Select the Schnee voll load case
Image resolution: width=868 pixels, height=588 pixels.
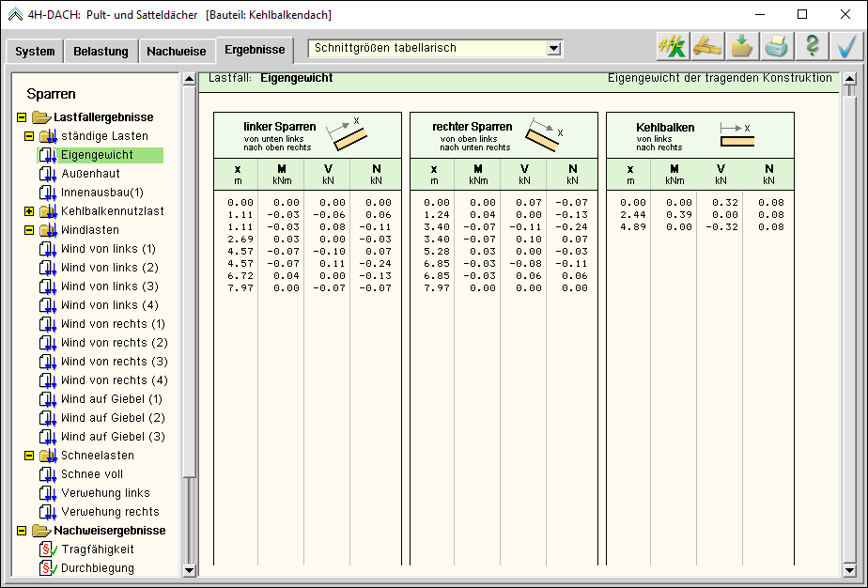[x=92, y=474]
